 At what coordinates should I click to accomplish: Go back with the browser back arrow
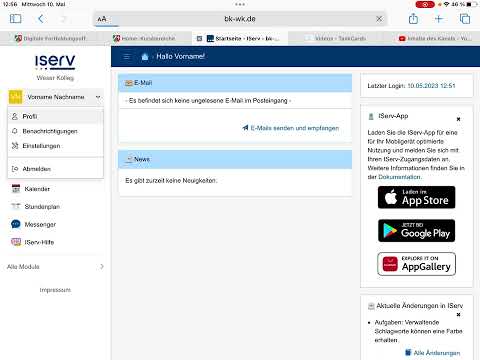40,19
